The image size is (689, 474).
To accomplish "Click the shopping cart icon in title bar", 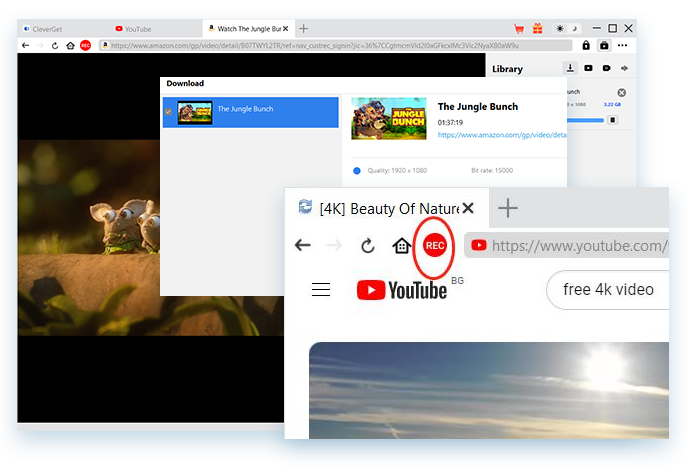I will click(519, 28).
